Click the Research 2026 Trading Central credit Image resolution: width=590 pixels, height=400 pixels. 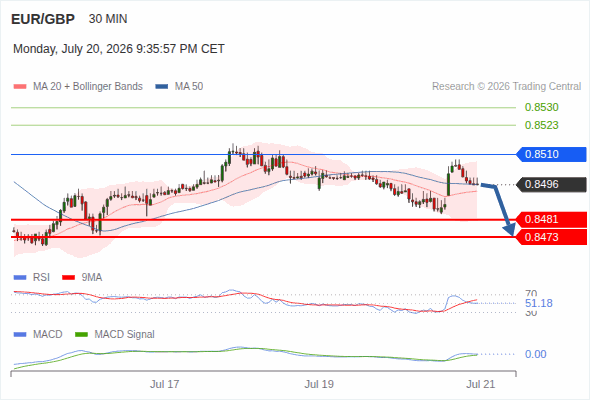click(506, 87)
